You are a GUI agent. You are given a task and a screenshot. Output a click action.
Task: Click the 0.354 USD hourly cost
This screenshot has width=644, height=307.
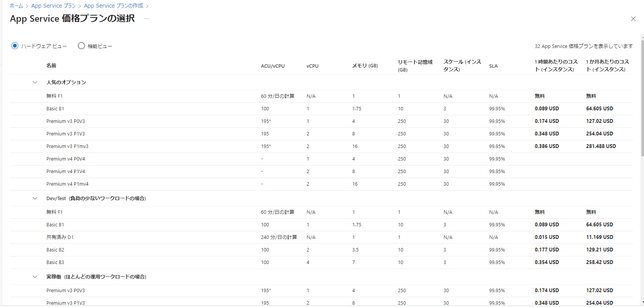547,262
